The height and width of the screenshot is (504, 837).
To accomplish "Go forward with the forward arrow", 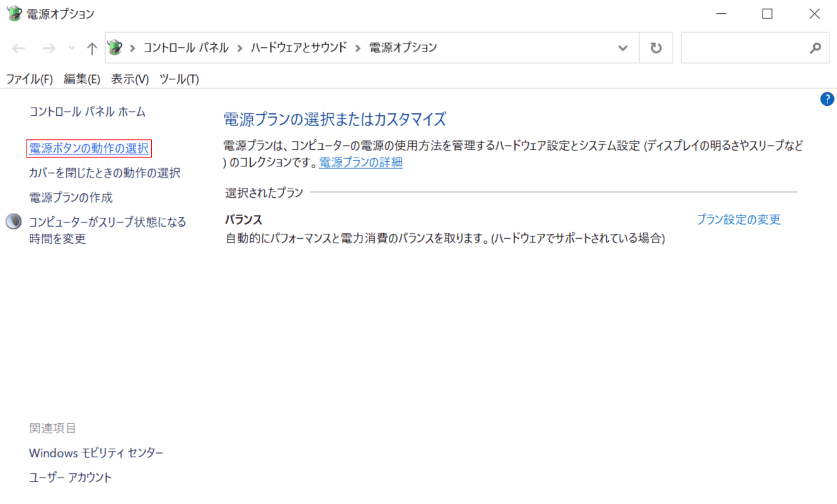I will point(49,48).
